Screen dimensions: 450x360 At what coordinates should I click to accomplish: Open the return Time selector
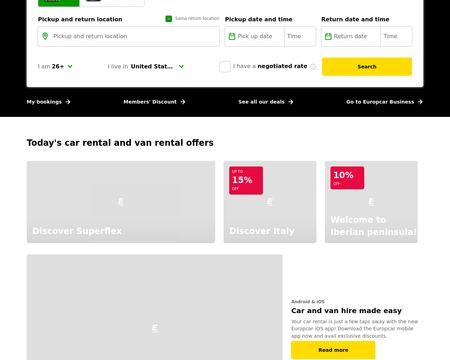point(396,36)
